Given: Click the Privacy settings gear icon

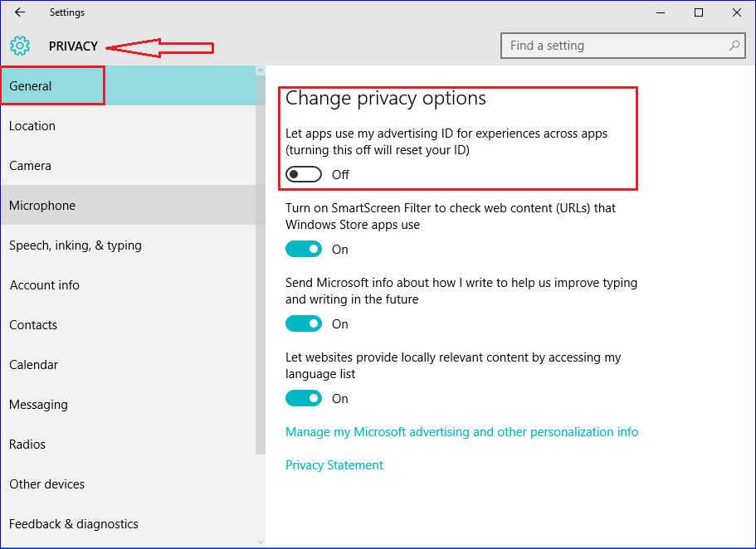Looking at the screenshot, I should [20, 46].
